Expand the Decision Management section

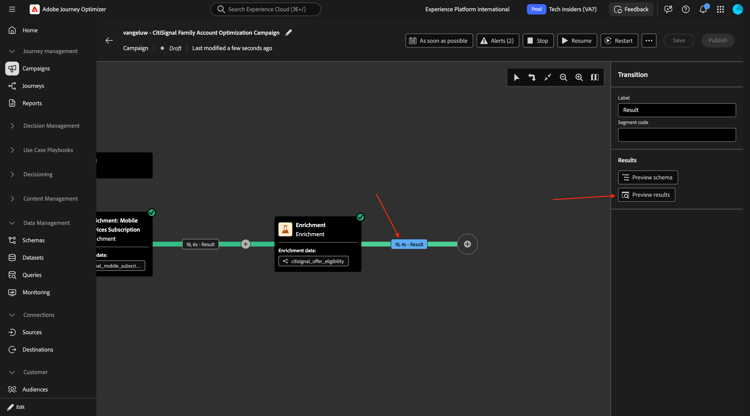pyautogui.click(x=12, y=126)
